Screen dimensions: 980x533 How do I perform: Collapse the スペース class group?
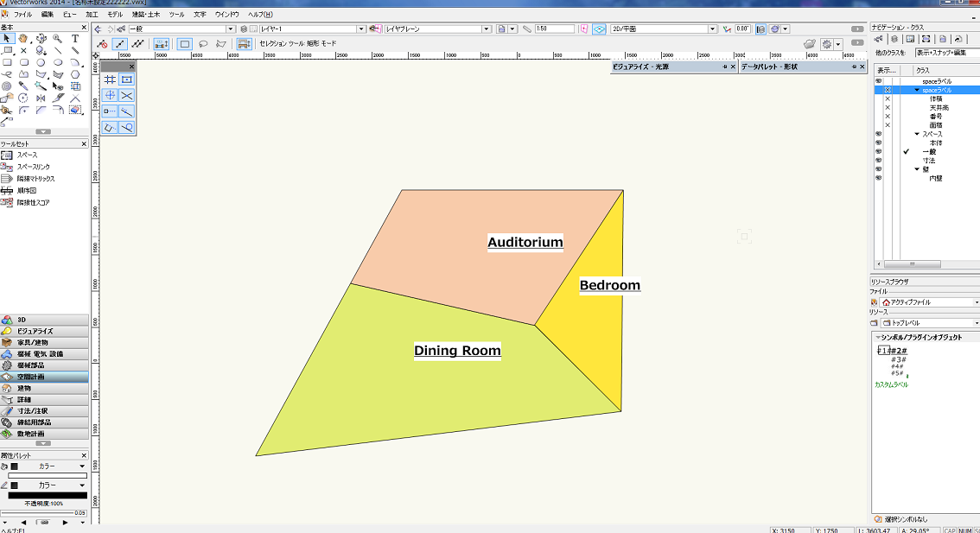coord(917,134)
